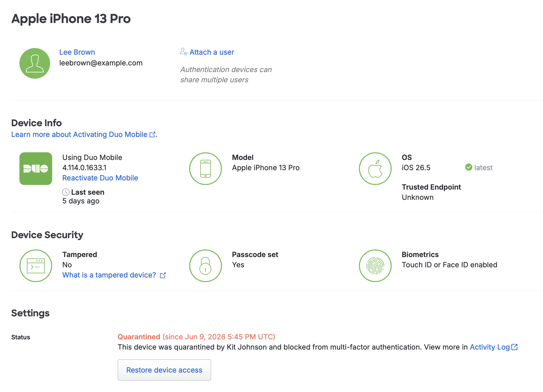The image size is (543, 392).
Task: Click the Apple iPhone 13 Pro model value
Action: click(x=266, y=168)
